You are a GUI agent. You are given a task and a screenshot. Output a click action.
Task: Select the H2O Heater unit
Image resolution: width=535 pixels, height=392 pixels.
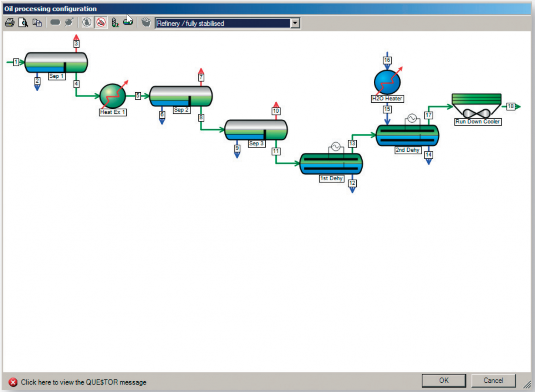click(387, 82)
